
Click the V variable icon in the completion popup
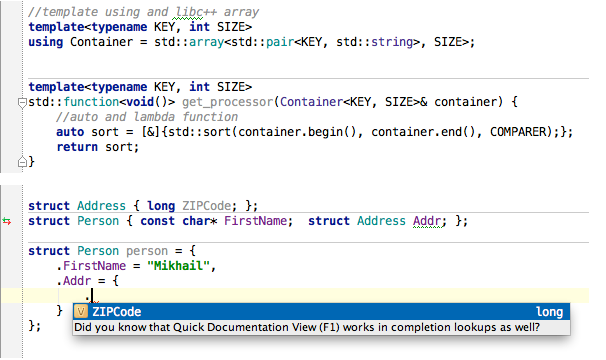click(x=81, y=312)
